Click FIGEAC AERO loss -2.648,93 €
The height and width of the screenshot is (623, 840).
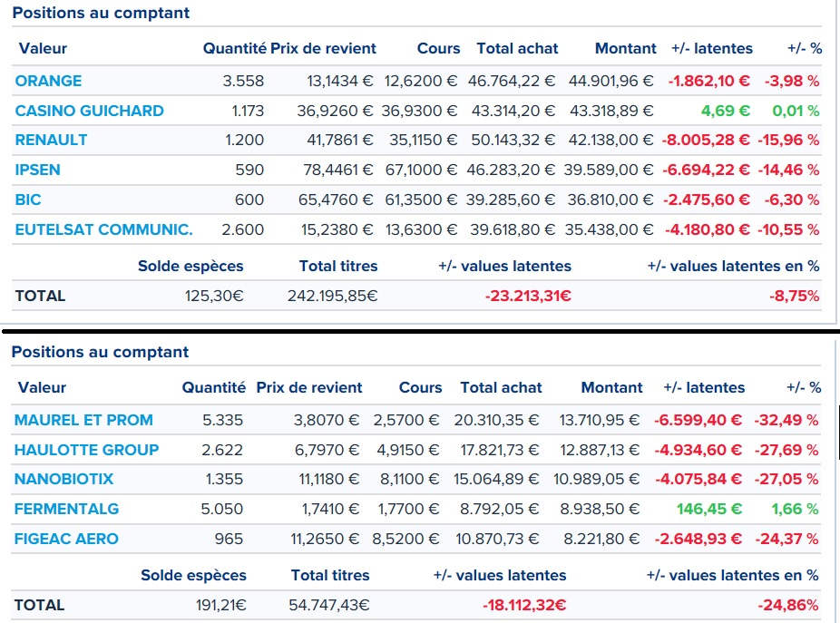click(x=698, y=539)
